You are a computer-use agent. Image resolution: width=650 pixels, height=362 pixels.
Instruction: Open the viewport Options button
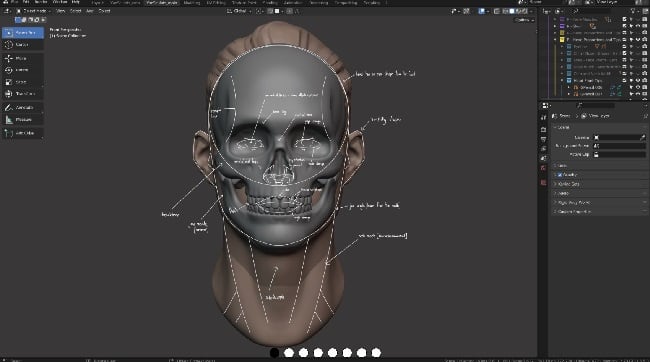pyautogui.click(x=524, y=19)
